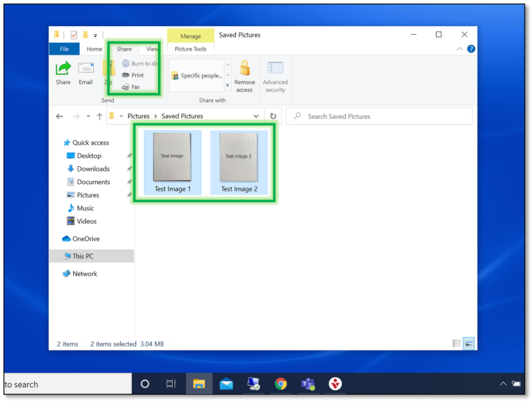Open the Help question mark icon

[x=471, y=49]
